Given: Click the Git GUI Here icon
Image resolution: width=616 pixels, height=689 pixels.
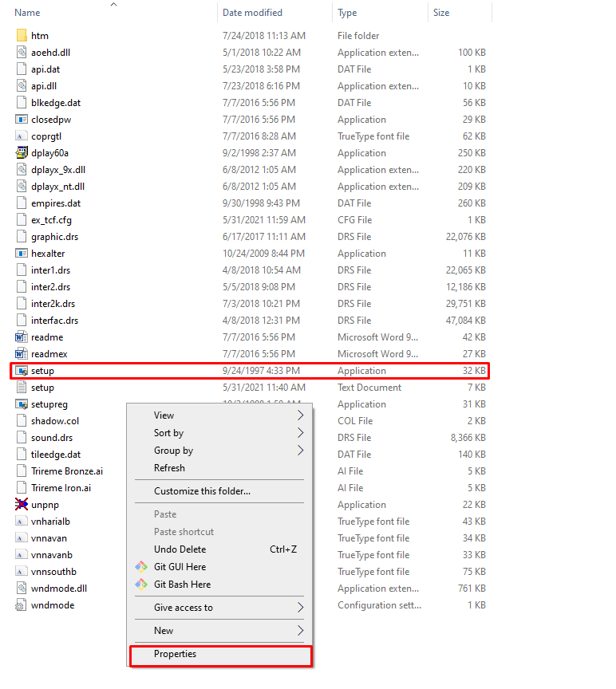Looking at the screenshot, I should 141,567.
